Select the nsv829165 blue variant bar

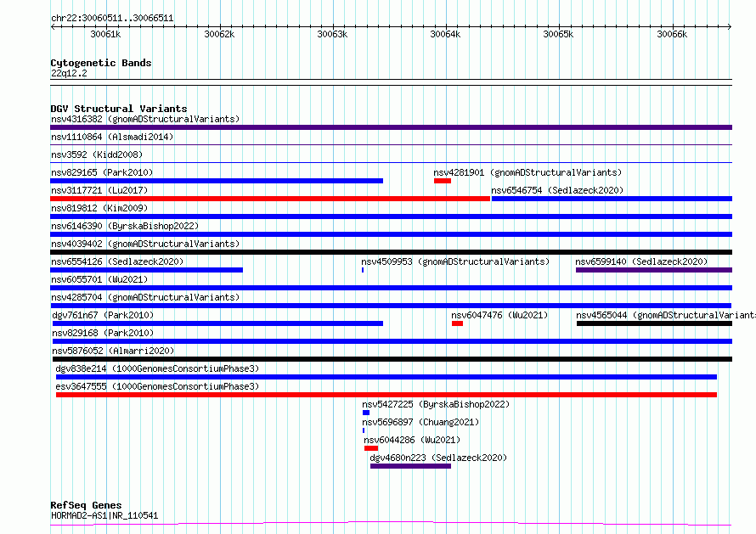point(217,181)
